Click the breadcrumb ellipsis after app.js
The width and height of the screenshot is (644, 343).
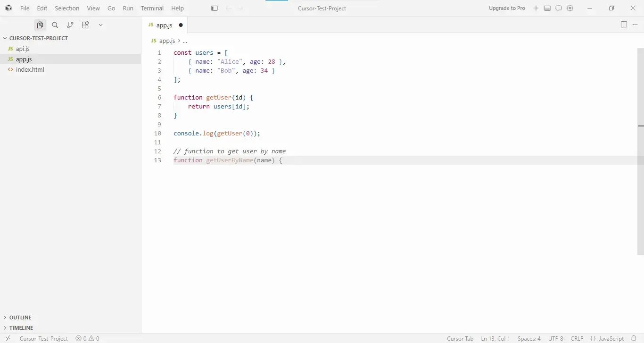(x=185, y=41)
